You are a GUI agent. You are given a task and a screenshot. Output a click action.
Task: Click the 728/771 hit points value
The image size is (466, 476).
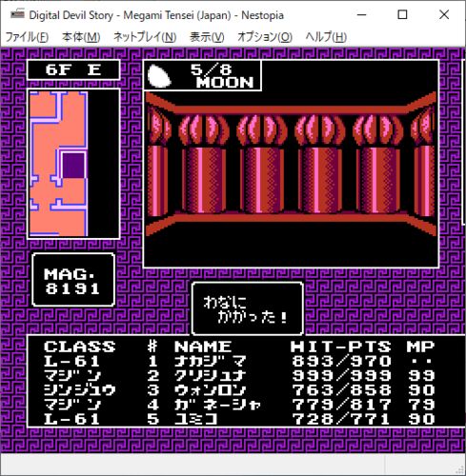pos(341,420)
